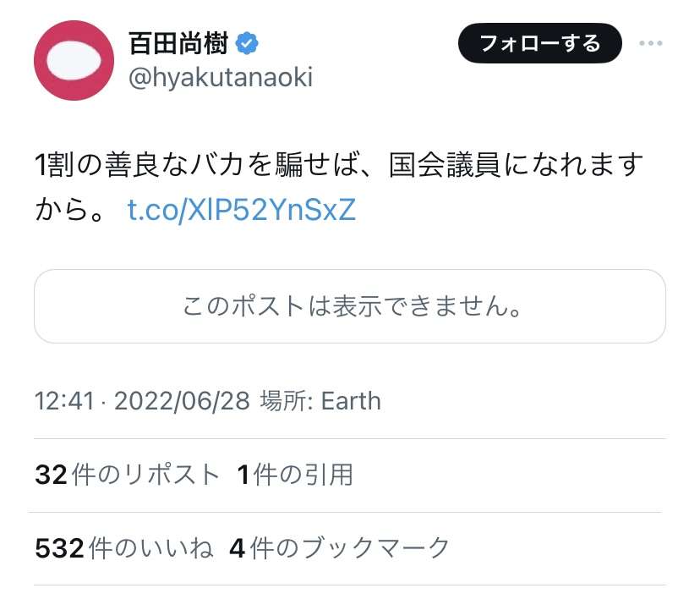Select the 場所: Earth location label

[x=320, y=400]
